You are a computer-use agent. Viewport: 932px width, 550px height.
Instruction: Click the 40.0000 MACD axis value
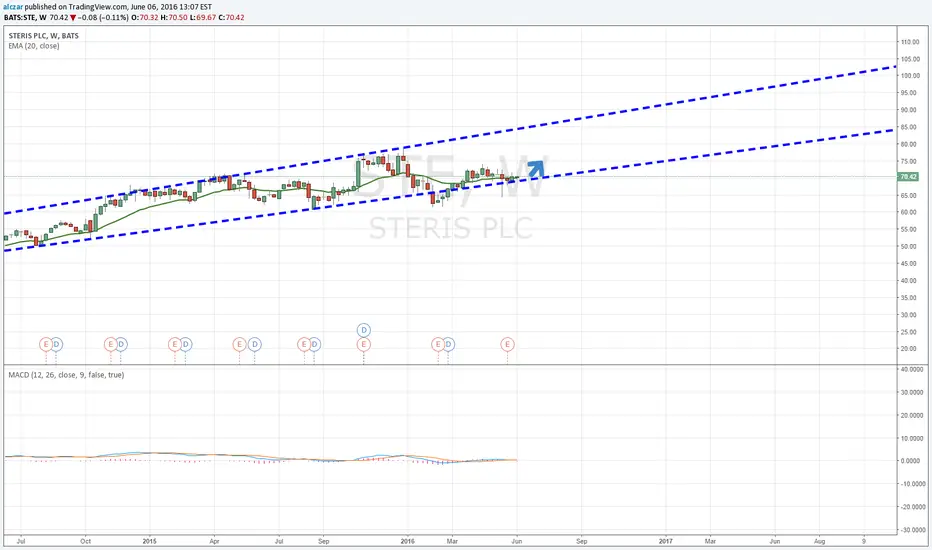912,369
